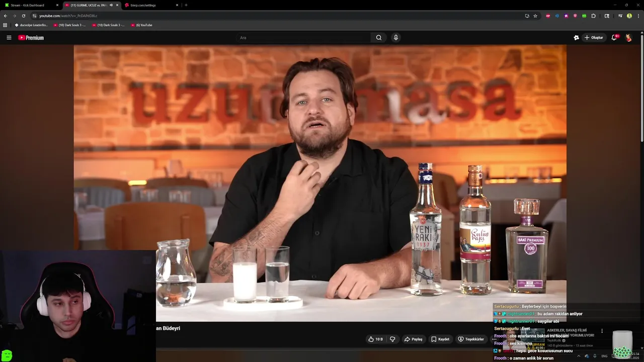Open the ducvolpe LeaderBo... bookmark

31,25
